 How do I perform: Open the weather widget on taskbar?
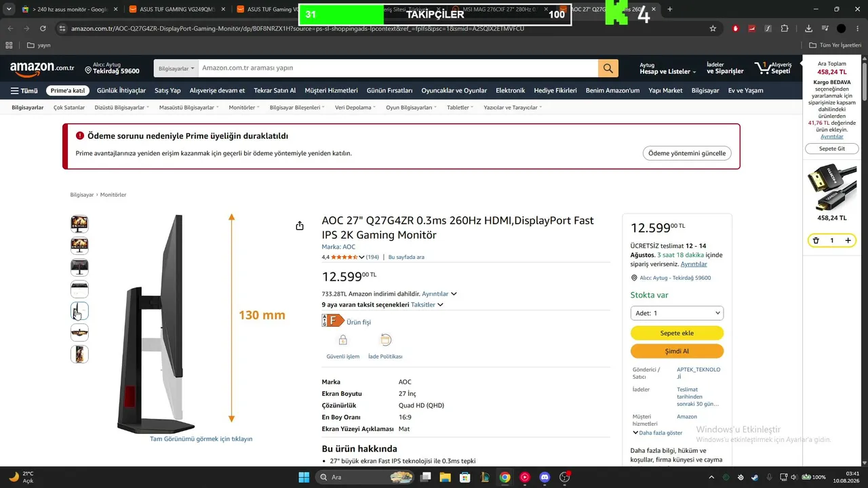pyautogui.click(x=20, y=477)
